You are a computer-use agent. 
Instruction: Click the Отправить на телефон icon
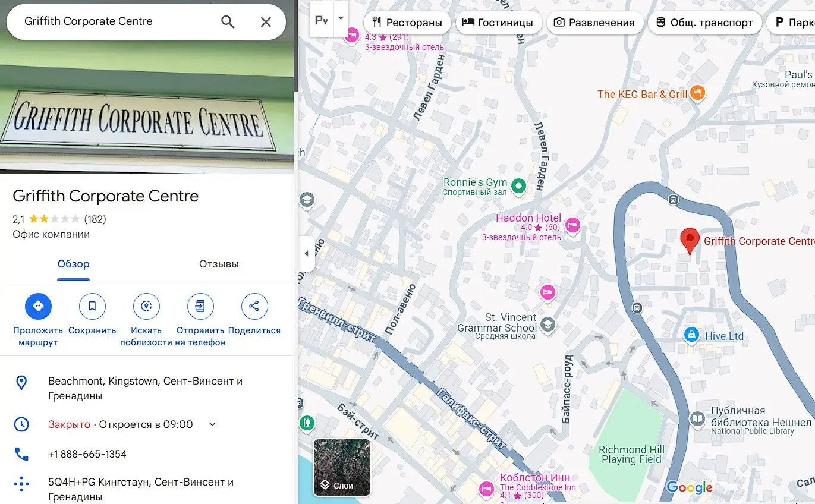(x=200, y=307)
